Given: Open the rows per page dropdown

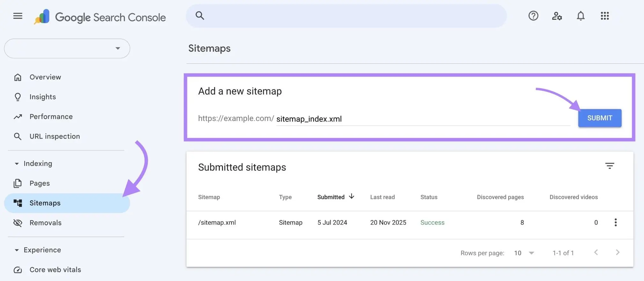Looking at the screenshot, I should (524, 253).
